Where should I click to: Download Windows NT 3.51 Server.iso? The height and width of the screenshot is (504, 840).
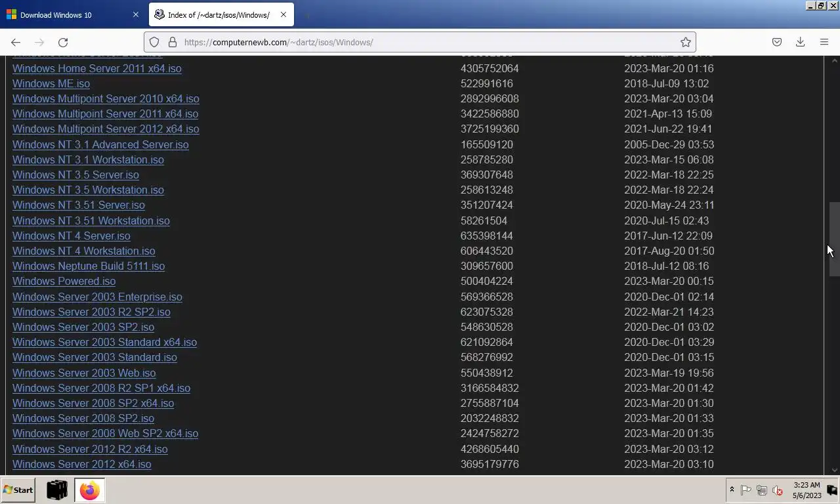tap(79, 205)
